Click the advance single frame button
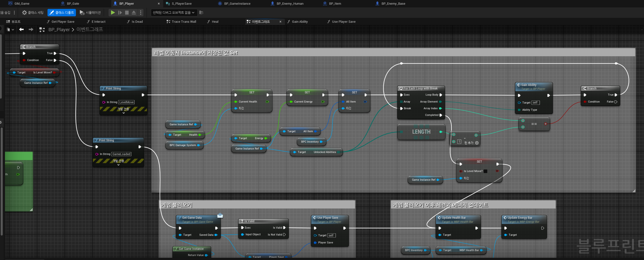This screenshot has width=644, height=260. 120,13
